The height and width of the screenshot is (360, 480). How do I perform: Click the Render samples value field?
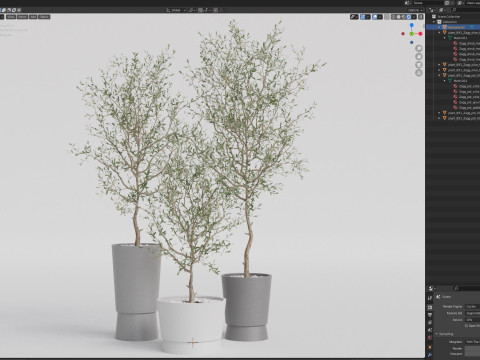point(473,349)
